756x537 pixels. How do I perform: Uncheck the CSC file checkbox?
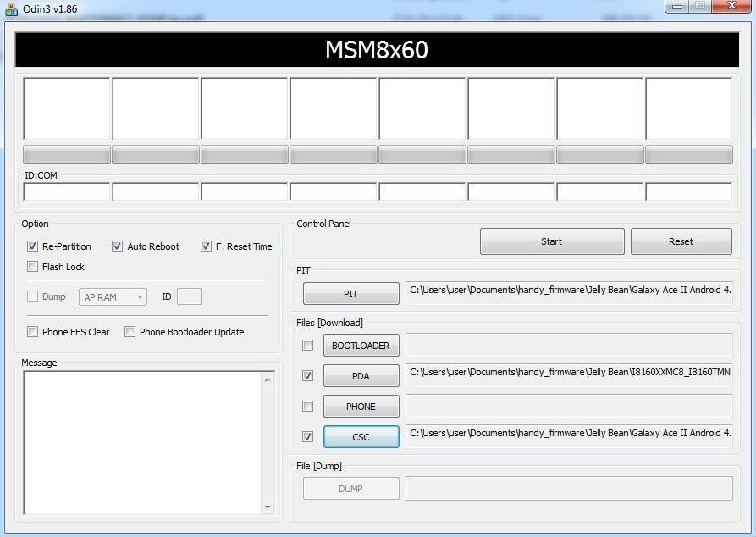pyautogui.click(x=307, y=437)
